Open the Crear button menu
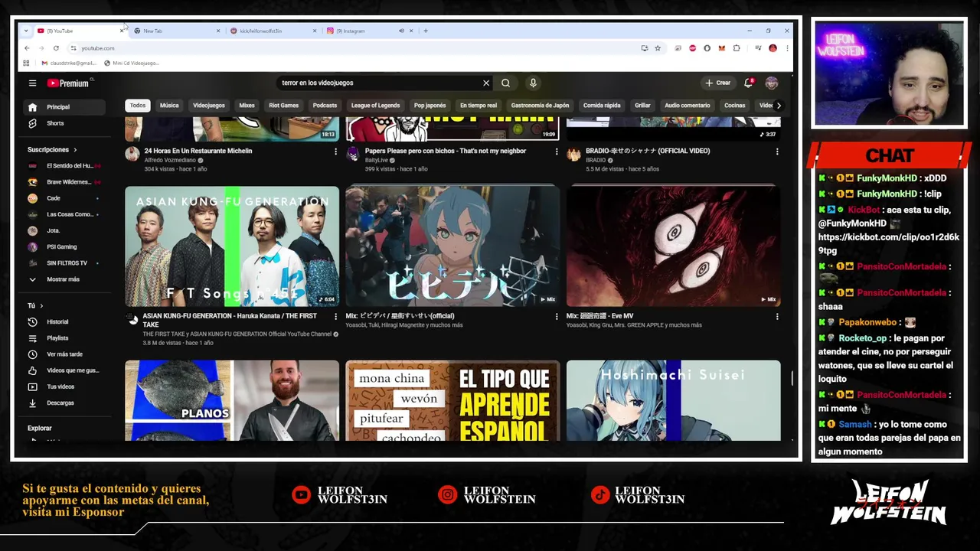 click(x=718, y=83)
